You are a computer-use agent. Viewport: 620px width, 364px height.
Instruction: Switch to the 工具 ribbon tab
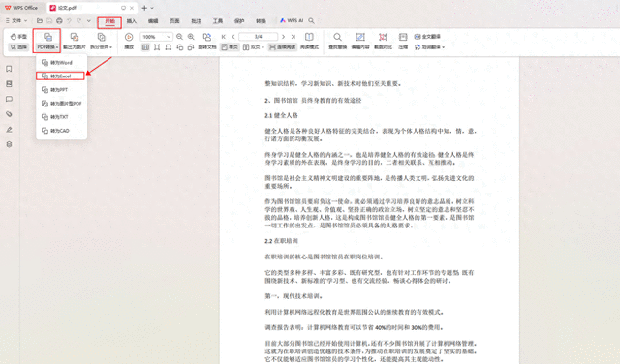pyautogui.click(x=218, y=21)
